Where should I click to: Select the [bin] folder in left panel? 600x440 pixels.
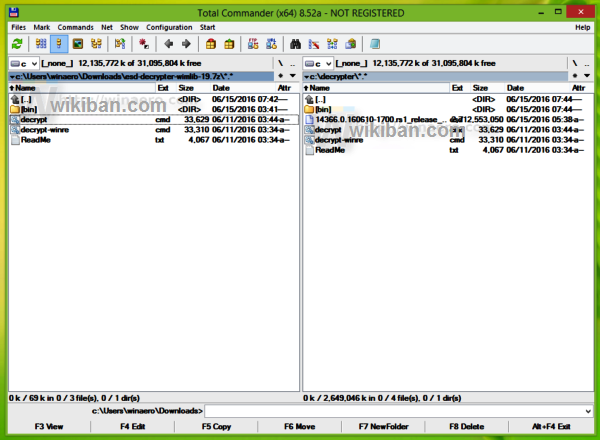click(x=153, y=109)
